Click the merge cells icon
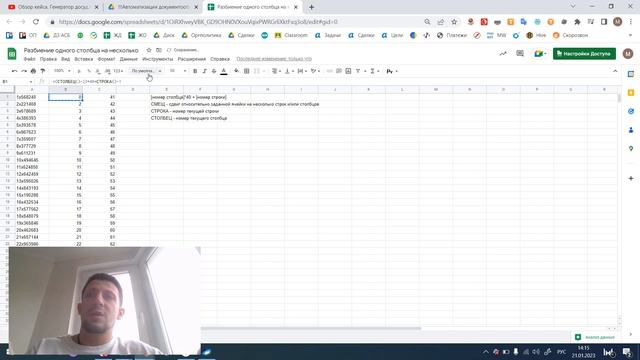The width and height of the screenshot is (640, 360). pos(257,71)
